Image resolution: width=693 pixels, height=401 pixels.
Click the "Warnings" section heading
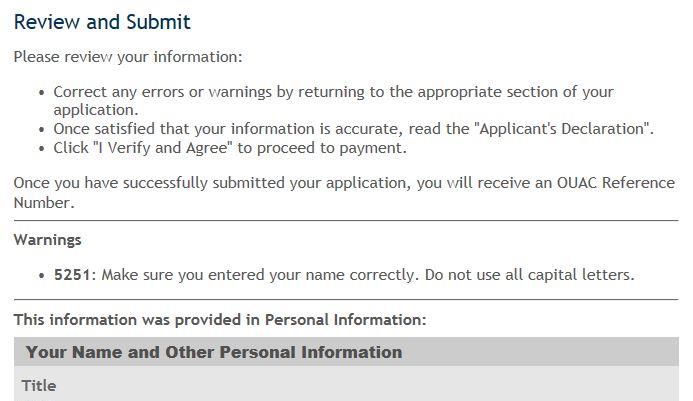[47, 240]
